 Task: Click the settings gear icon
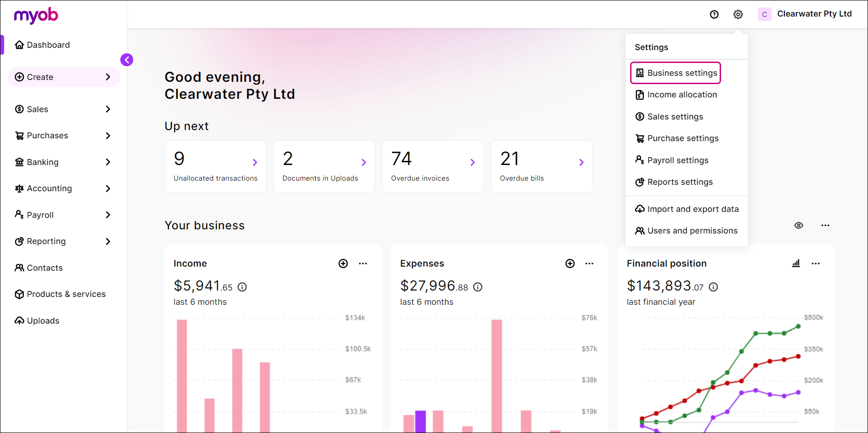(x=738, y=14)
